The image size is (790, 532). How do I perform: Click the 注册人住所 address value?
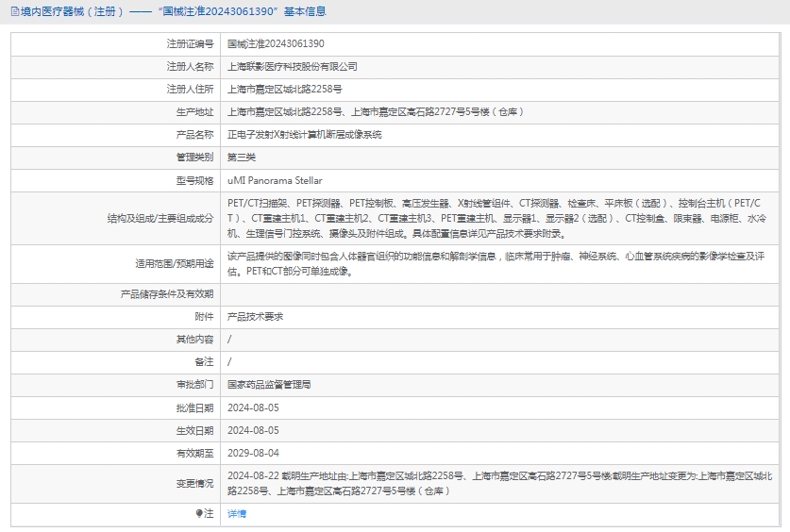pyautogui.click(x=284, y=90)
